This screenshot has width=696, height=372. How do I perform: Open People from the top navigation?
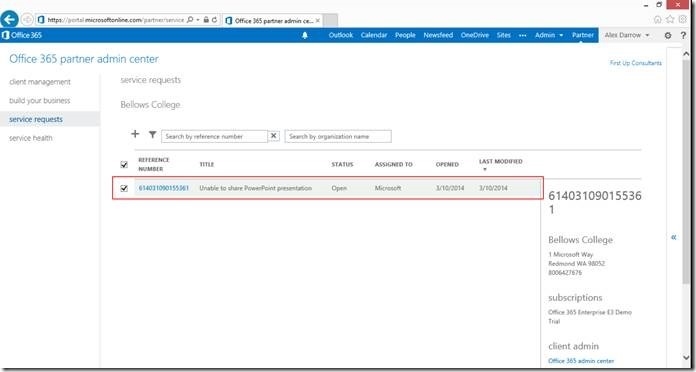pos(405,35)
